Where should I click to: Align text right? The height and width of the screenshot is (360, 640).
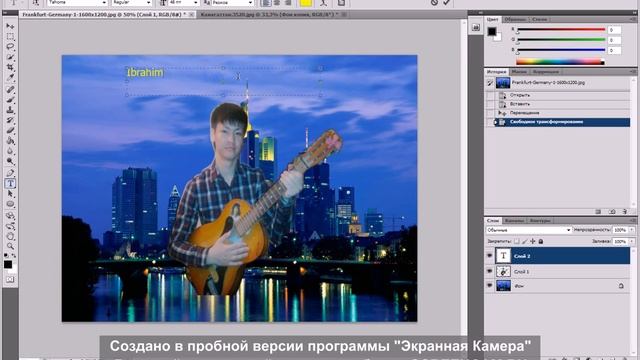tap(288, 2)
